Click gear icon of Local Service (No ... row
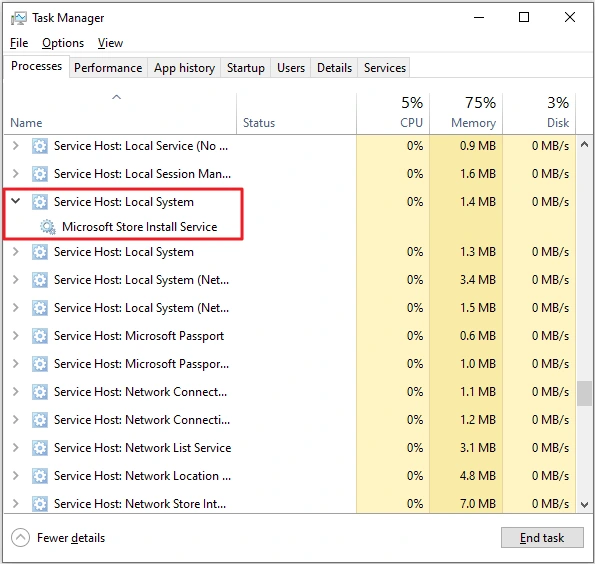The height and width of the screenshot is (564, 595). 40,146
